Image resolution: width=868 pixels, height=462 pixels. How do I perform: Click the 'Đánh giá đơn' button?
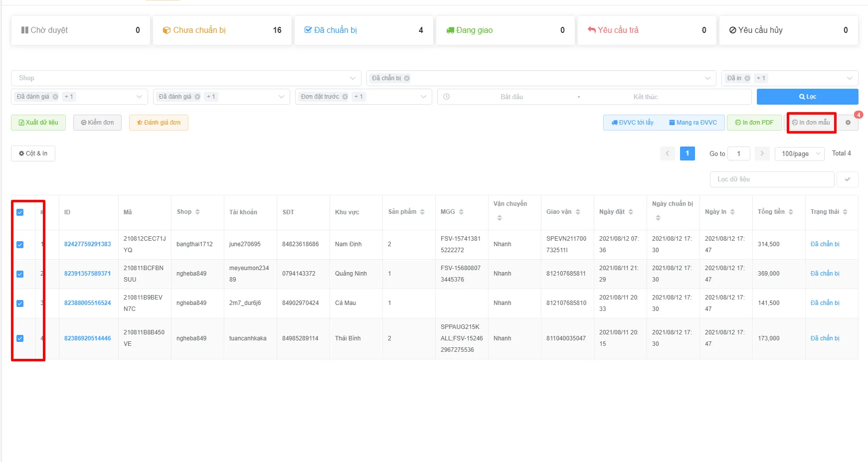pos(159,123)
